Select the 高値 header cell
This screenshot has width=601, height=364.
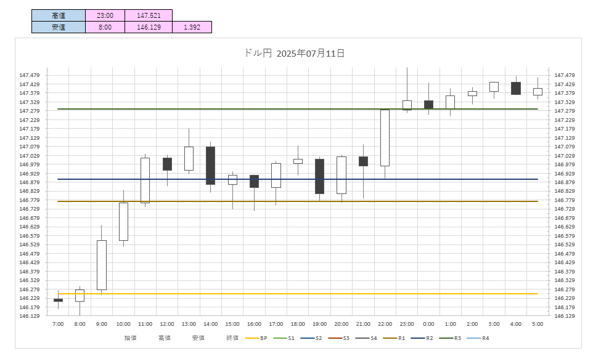point(58,15)
